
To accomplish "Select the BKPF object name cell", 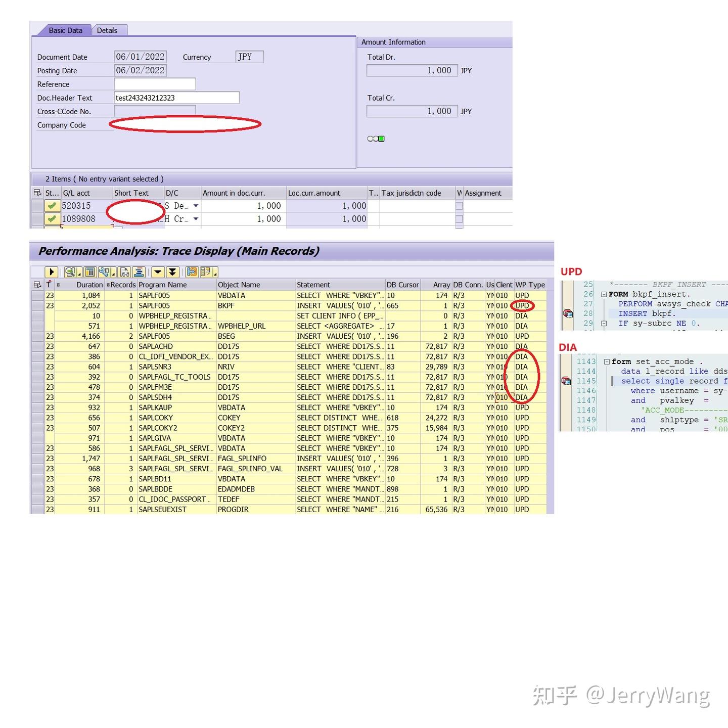I will point(256,305).
